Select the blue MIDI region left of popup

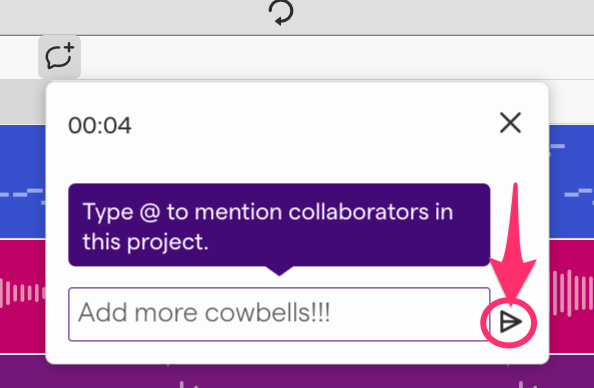coord(23,181)
